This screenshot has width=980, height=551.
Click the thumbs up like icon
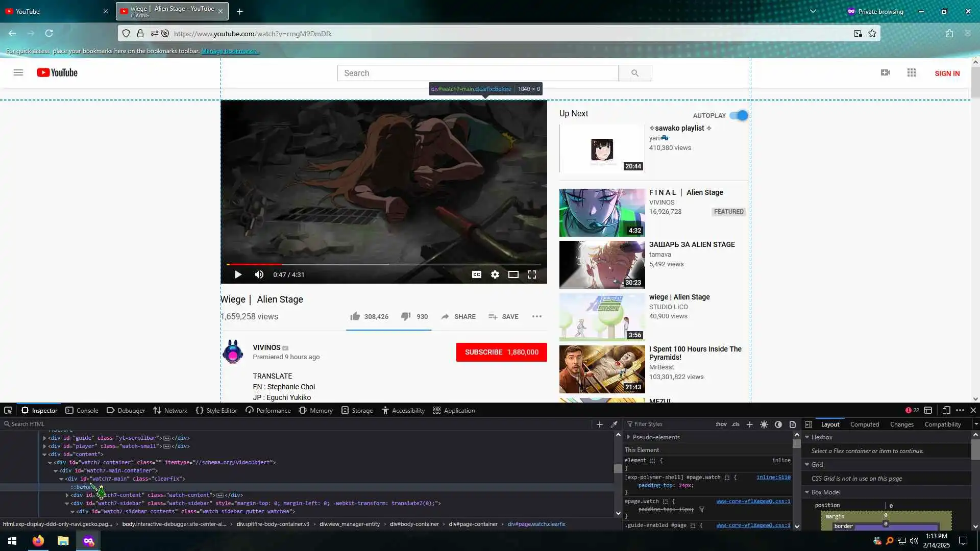[355, 316]
